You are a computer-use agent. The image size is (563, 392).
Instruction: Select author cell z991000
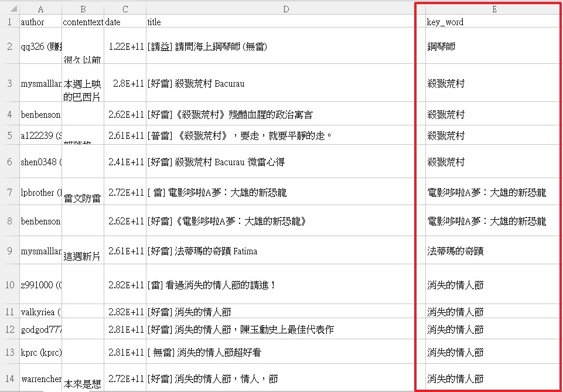(x=40, y=285)
